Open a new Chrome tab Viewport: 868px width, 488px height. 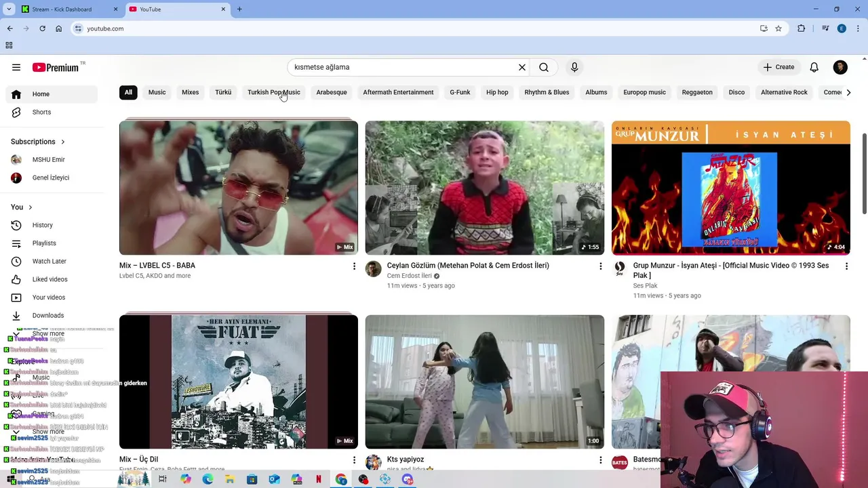(x=239, y=9)
